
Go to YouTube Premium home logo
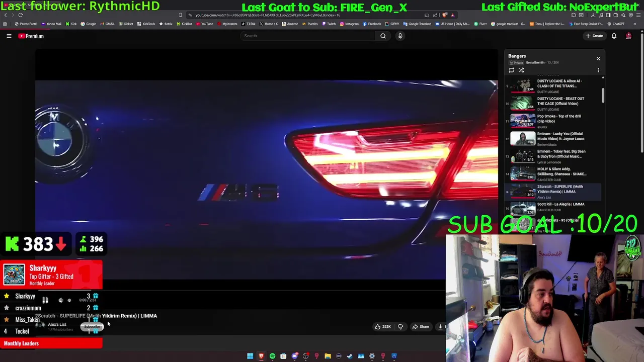tap(31, 36)
